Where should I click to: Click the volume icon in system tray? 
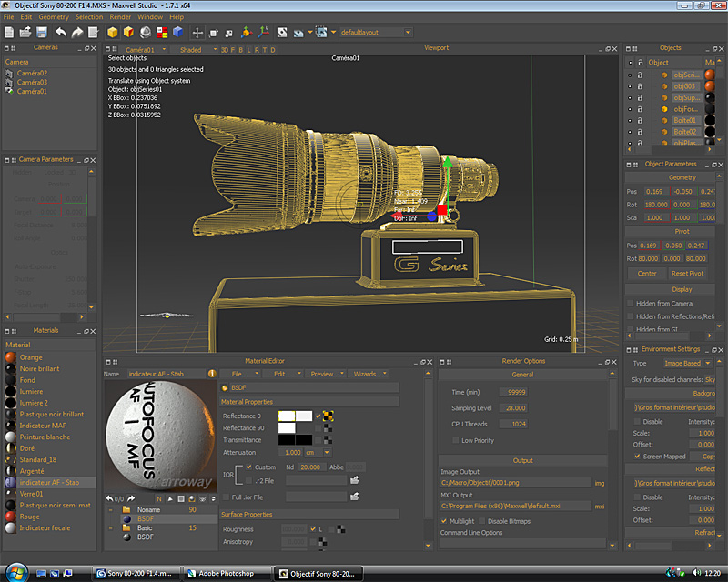point(696,573)
